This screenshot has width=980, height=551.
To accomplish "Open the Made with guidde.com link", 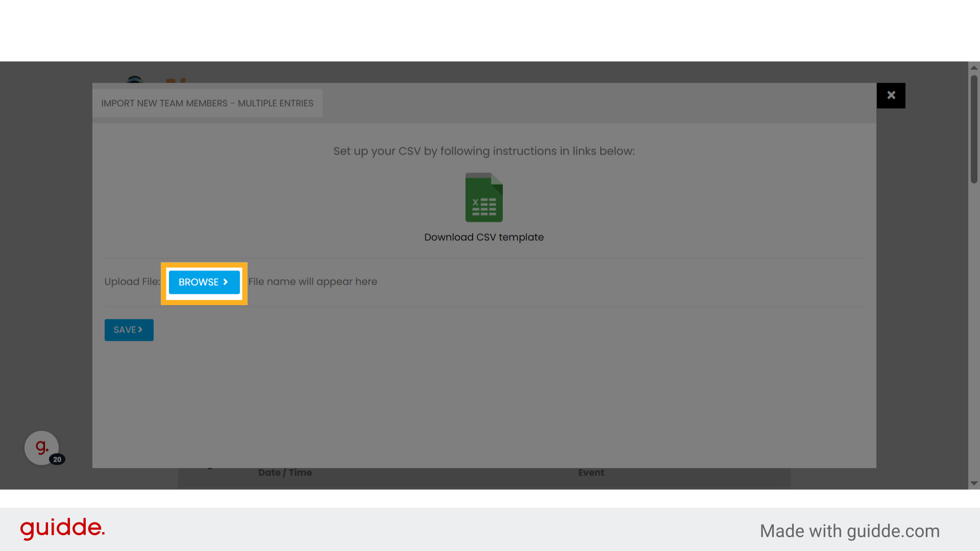I will point(849,531).
